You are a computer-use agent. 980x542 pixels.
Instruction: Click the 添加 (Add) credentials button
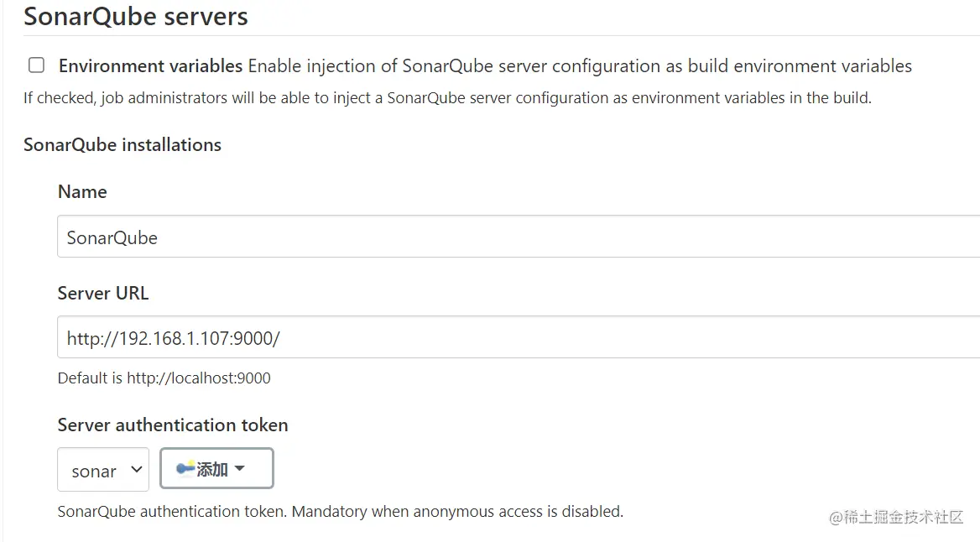[x=216, y=469]
